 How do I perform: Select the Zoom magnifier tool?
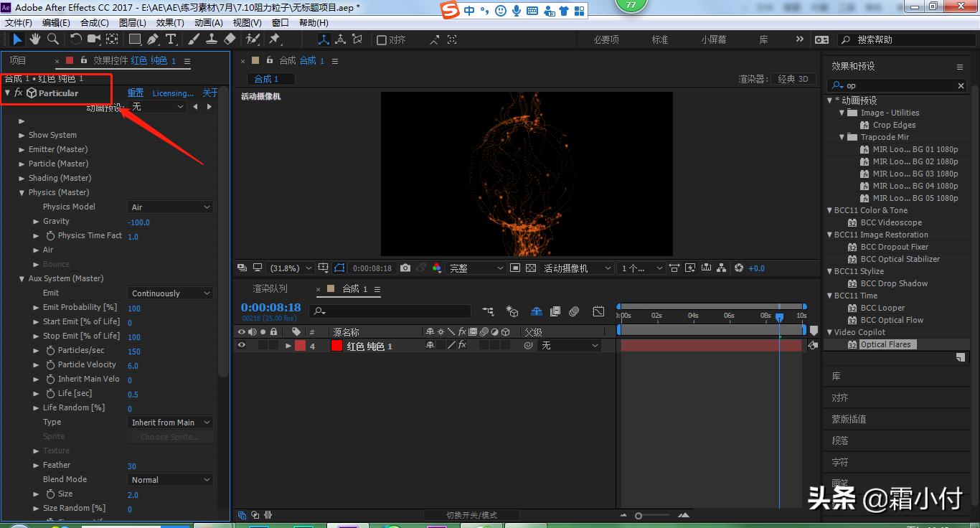52,39
